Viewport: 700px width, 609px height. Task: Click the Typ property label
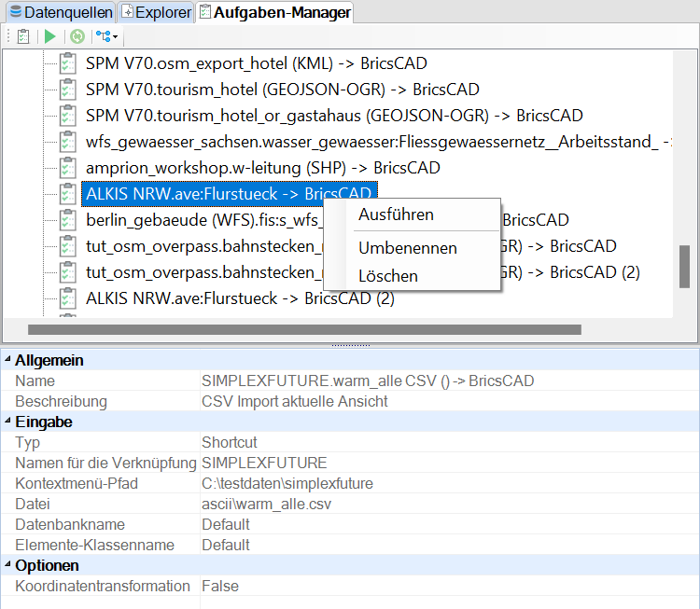[27, 442]
